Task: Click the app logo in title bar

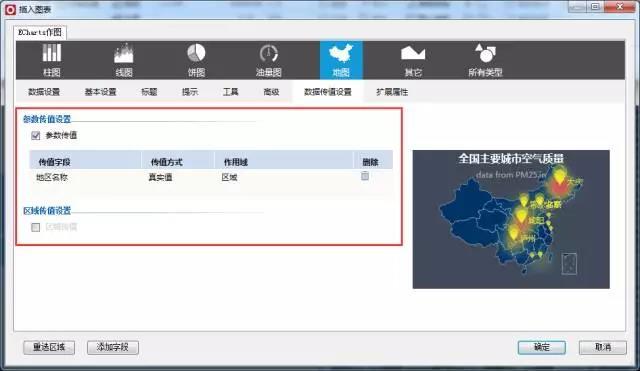Action: [10, 9]
